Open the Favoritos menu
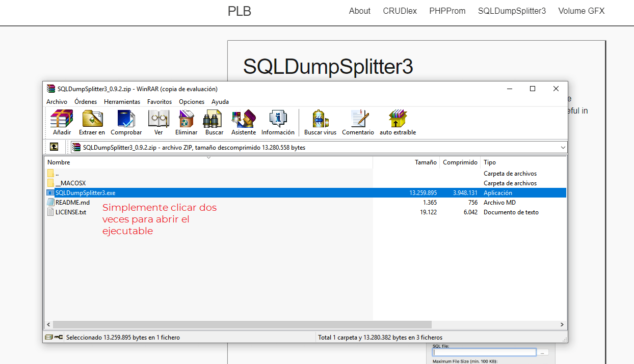Viewport: 634px width, 364px height. click(x=160, y=102)
